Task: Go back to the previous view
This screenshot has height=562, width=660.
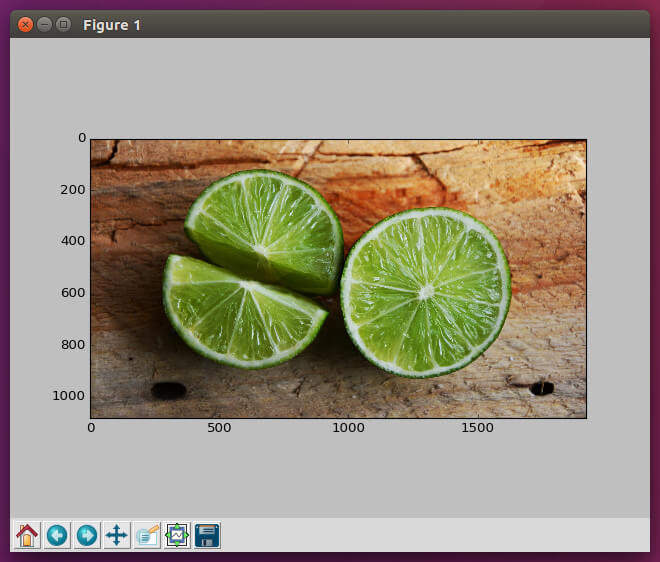Action: pos(57,536)
